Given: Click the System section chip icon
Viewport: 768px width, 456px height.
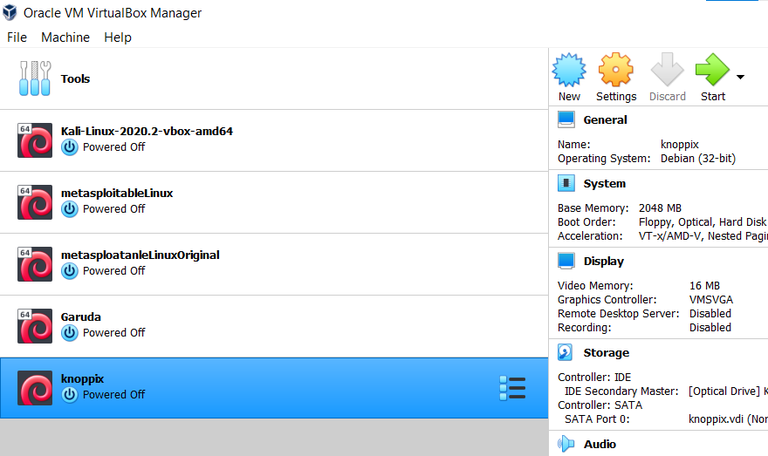Looking at the screenshot, I should (566, 183).
